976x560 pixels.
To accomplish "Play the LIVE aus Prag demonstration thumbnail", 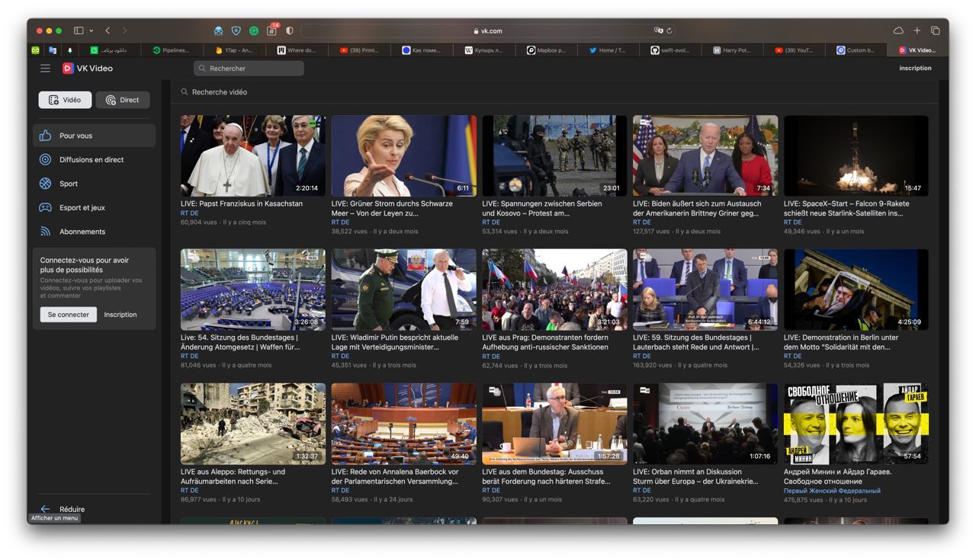I will (554, 290).
